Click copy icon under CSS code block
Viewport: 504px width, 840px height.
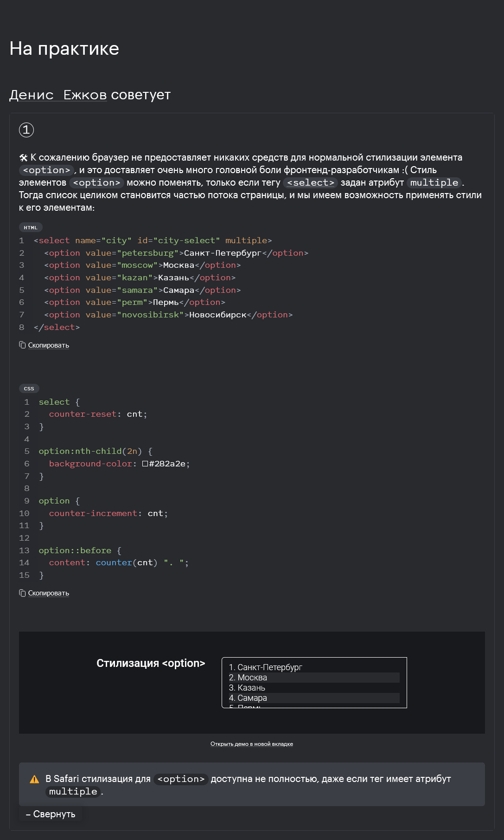click(x=22, y=593)
